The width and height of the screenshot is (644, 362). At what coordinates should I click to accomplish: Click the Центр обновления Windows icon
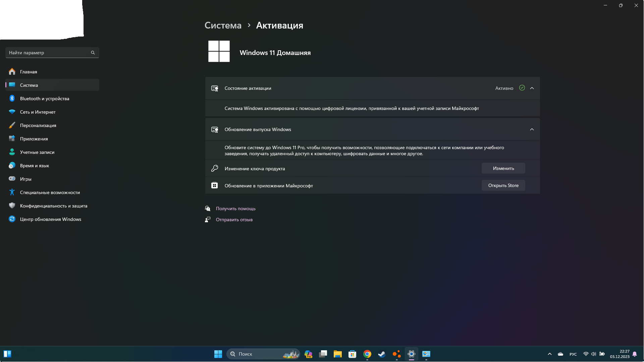coord(12,219)
